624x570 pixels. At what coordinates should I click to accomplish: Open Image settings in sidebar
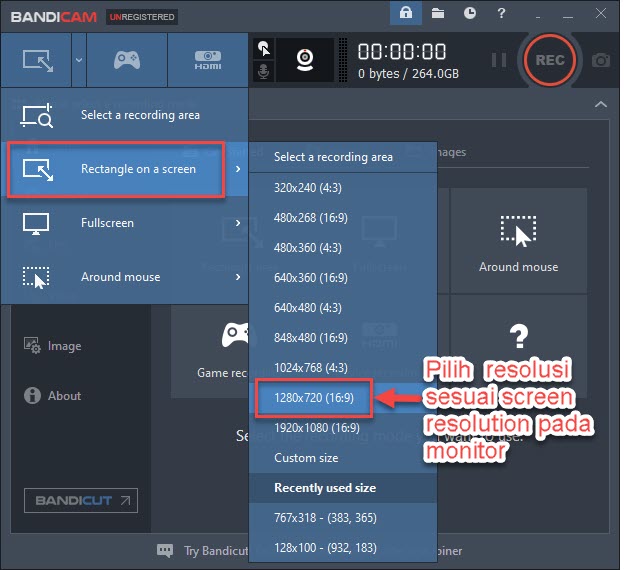pos(53,346)
